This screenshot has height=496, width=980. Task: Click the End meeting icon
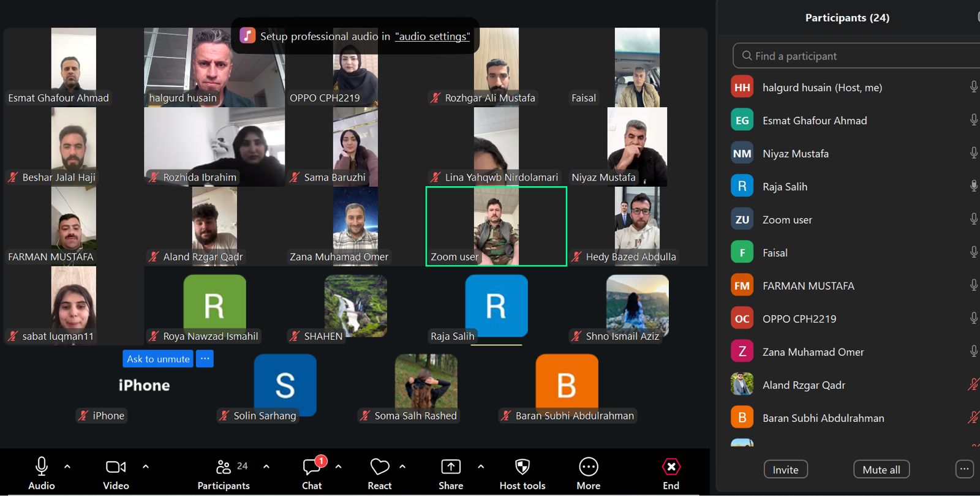coord(671,467)
